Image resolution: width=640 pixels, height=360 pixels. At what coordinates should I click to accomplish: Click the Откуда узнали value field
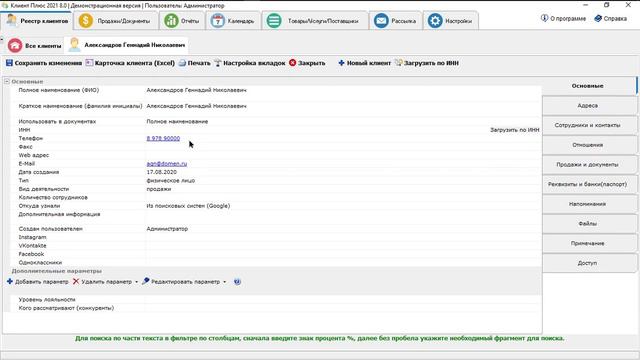coord(343,206)
